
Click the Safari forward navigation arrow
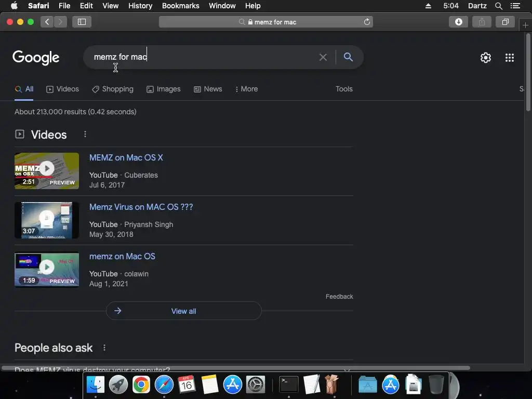click(x=60, y=22)
